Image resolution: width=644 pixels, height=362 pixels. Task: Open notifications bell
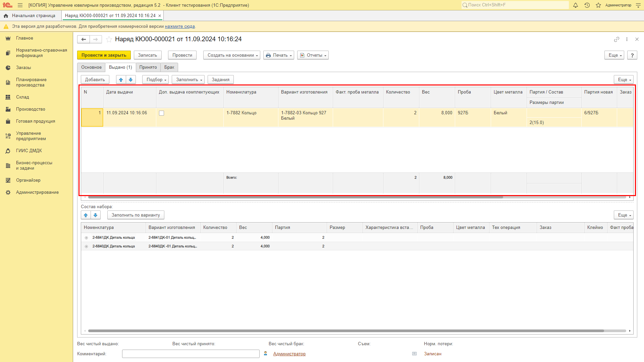tap(576, 5)
